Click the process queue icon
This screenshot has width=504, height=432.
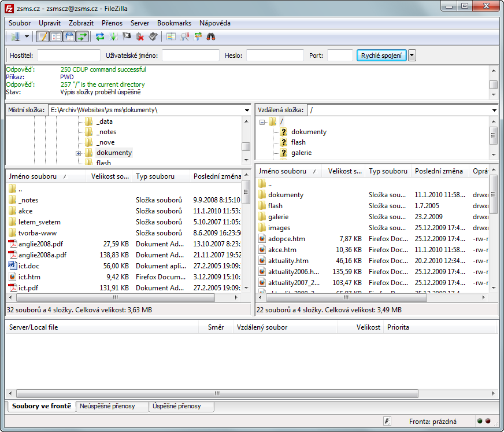coord(113,36)
